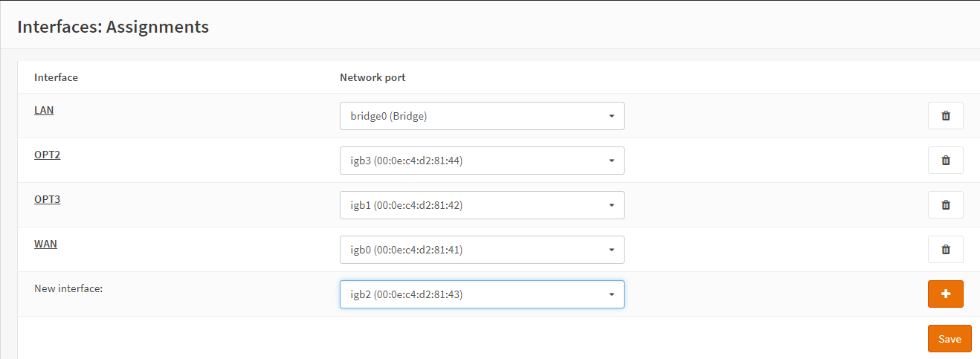Open the OPT2 interface link
980x359 pixels.
click(x=47, y=155)
